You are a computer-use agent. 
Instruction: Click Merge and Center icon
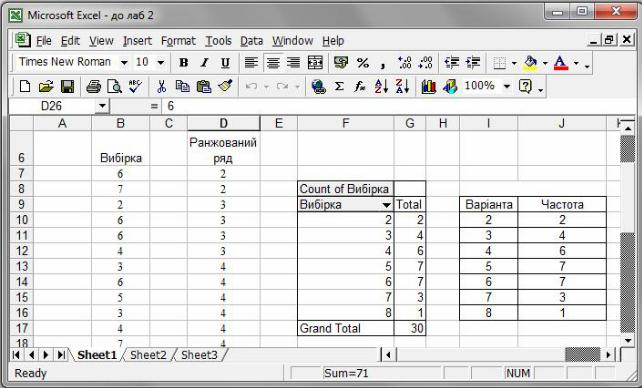[x=315, y=63]
